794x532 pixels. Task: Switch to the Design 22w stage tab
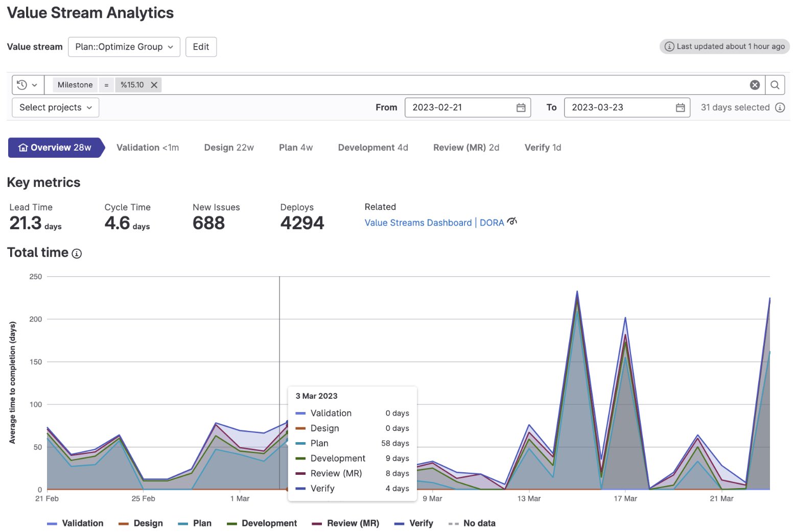coord(228,148)
